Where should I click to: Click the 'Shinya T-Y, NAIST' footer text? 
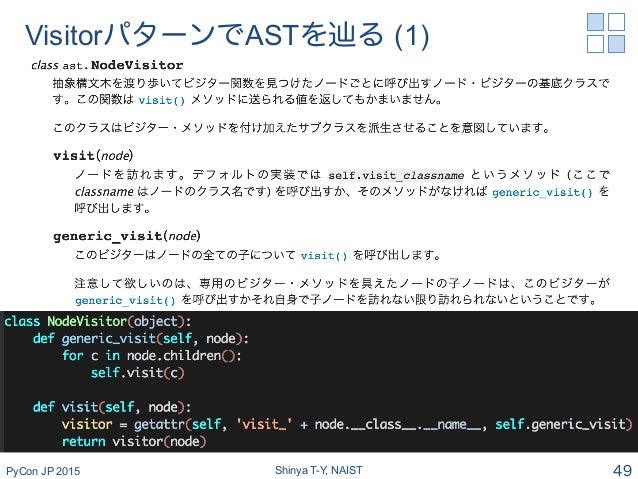coord(319,470)
